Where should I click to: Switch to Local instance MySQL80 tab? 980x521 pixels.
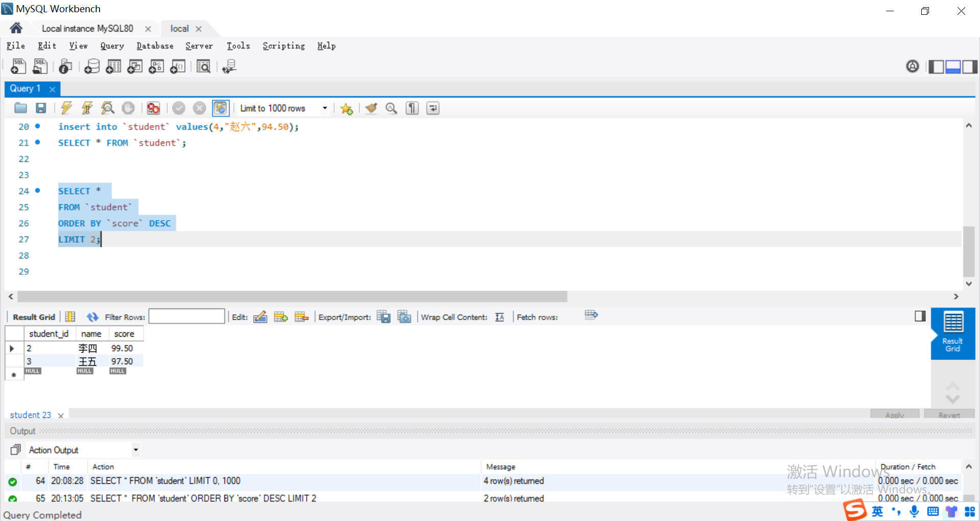87,29
